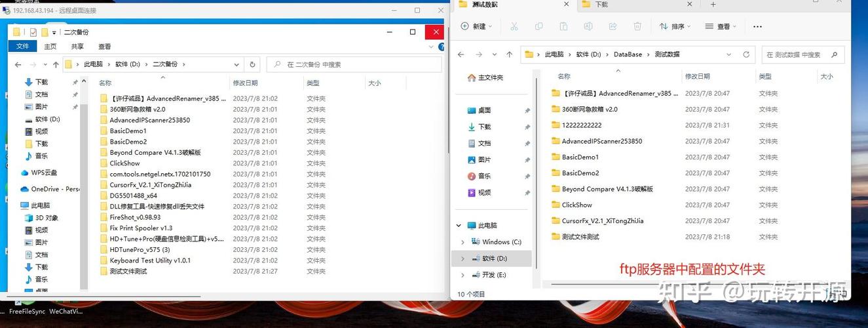Image resolution: width=868 pixels, height=328 pixels.
Task: Switch to 主页 ribbon tab in 二次备份
Action: [x=50, y=47]
